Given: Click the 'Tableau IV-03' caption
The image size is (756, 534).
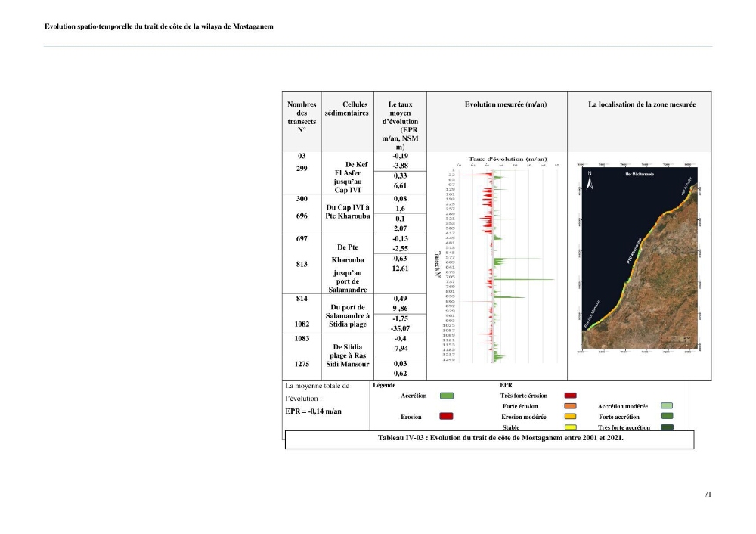Looking at the screenshot, I should 500,438.
